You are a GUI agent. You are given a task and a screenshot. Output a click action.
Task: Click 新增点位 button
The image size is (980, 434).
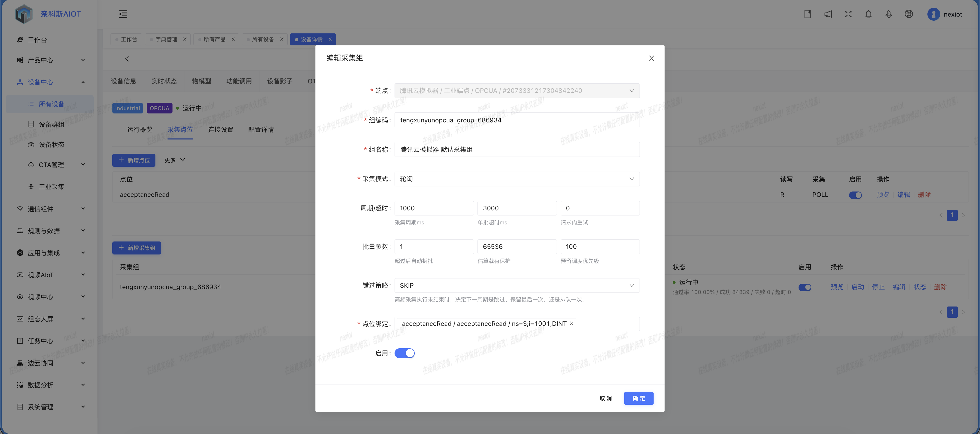(x=134, y=160)
